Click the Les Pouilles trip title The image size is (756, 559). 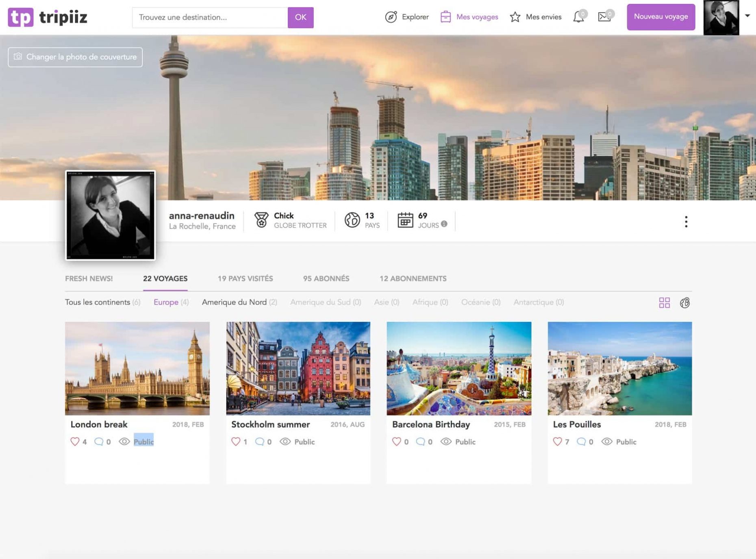coord(577,424)
